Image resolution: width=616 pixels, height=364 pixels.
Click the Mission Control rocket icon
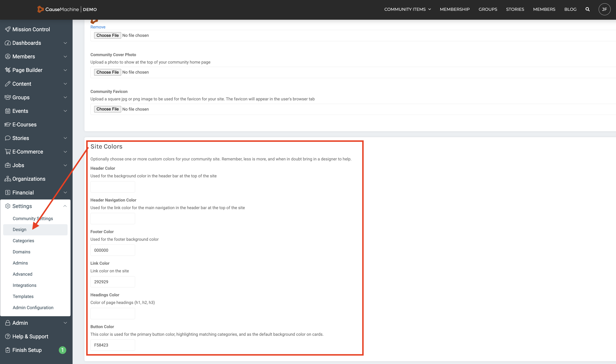[x=8, y=29]
